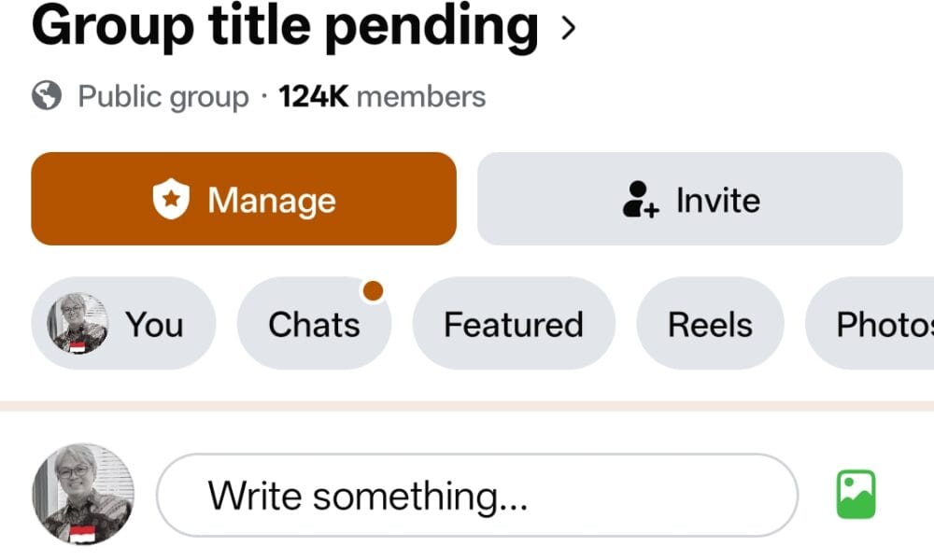This screenshot has width=934, height=560.
Task: Open the Group title pending heading
Action: tap(285, 26)
